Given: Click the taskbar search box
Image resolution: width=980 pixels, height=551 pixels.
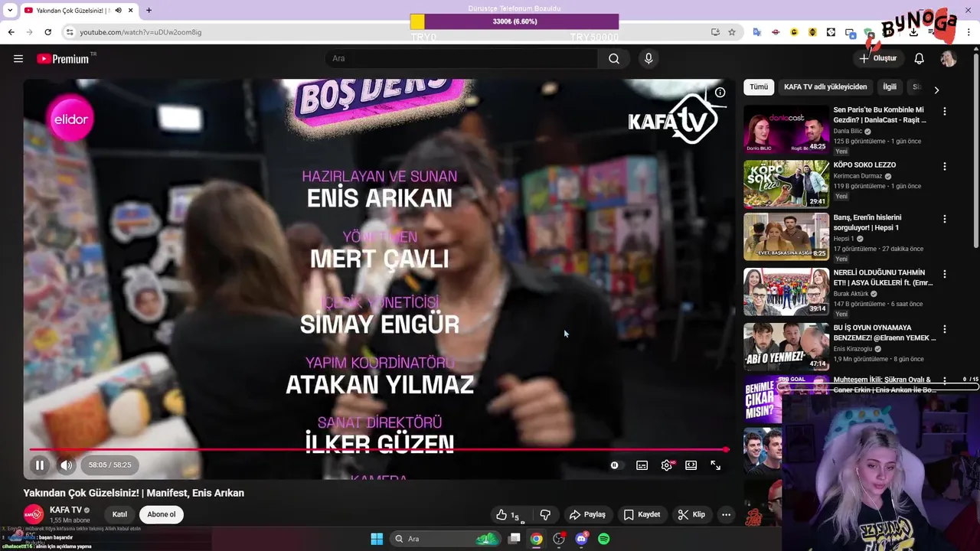Looking at the screenshot, I should tap(446, 539).
